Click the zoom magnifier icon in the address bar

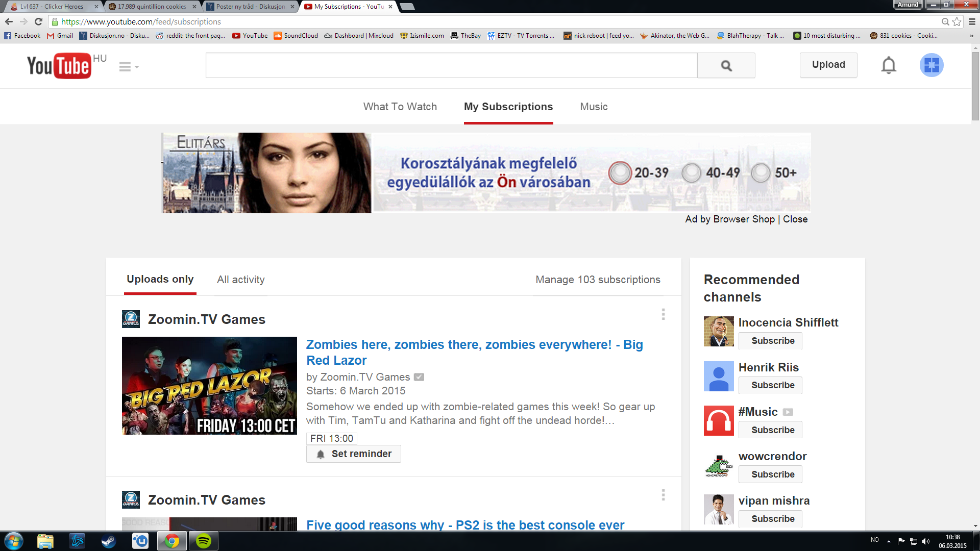click(945, 21)
